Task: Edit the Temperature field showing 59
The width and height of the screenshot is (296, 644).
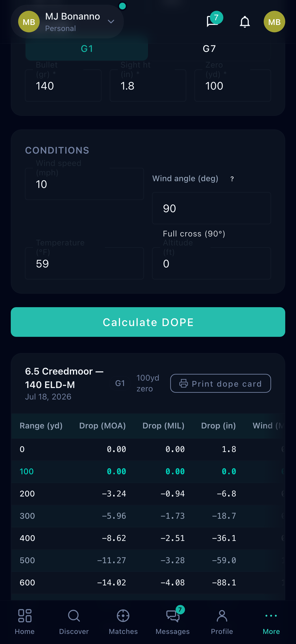Action: coord(84,263)
